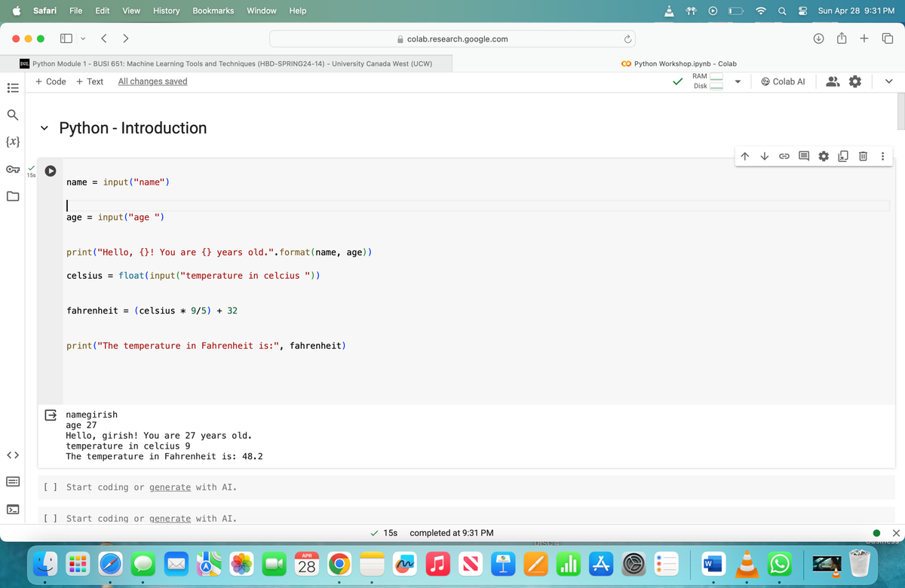
Task: Move cell down with arrow icon
Action: pos(764,157)
